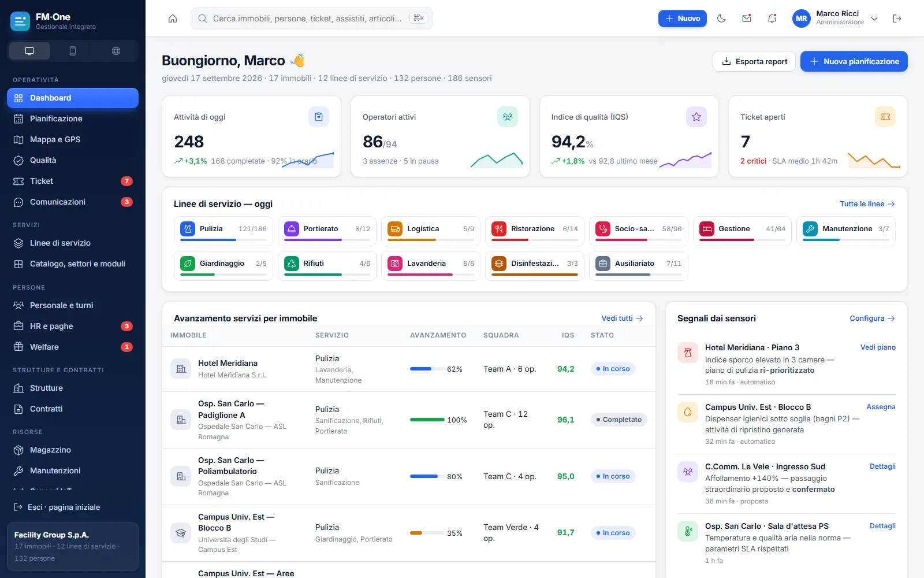Toggle dark mode with the moon icon
Viewport: 924px width, 578px height.
[x=721, y=18]
